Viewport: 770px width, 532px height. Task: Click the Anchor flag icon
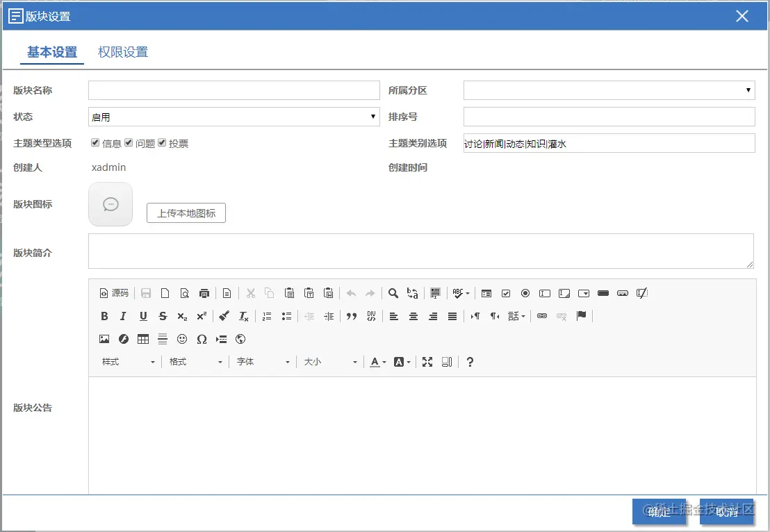pos(582,316)
